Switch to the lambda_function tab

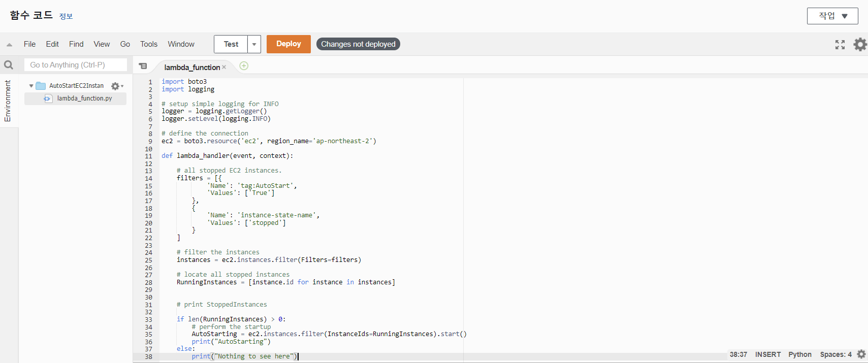(x=192, y=67)
